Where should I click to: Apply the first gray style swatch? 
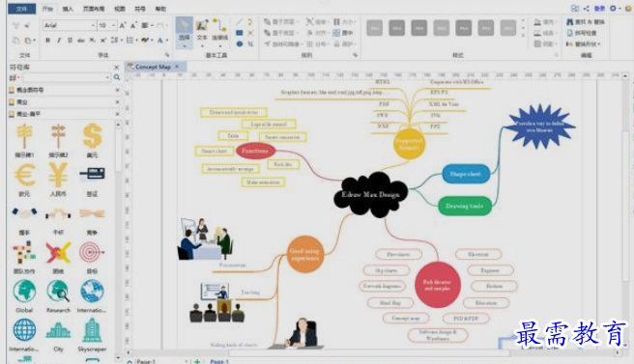click(x=374, y=28)
